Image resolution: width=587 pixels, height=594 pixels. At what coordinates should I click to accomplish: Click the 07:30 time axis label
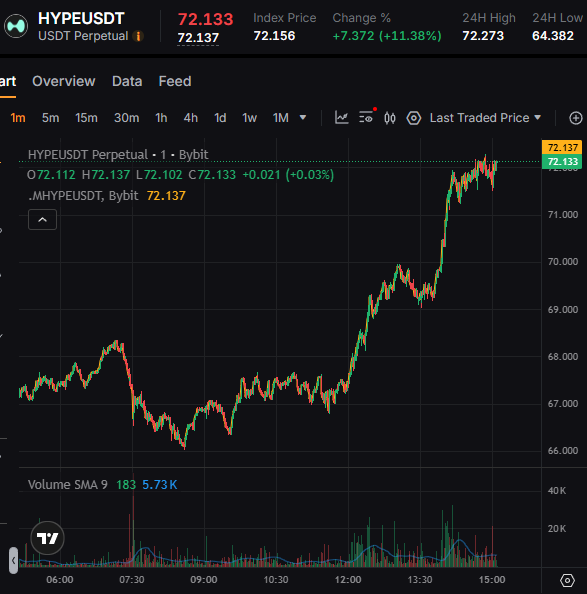coord(132,580)
